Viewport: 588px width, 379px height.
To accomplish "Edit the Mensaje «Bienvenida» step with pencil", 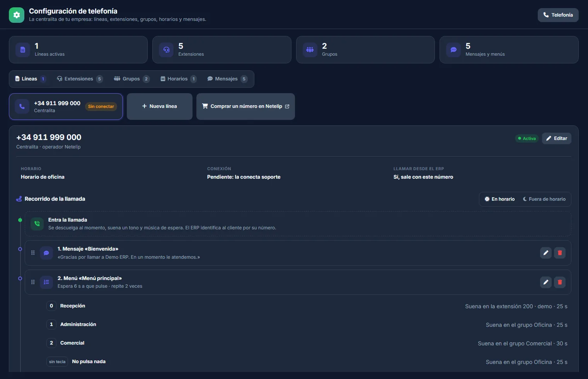I will pos(546,253).
